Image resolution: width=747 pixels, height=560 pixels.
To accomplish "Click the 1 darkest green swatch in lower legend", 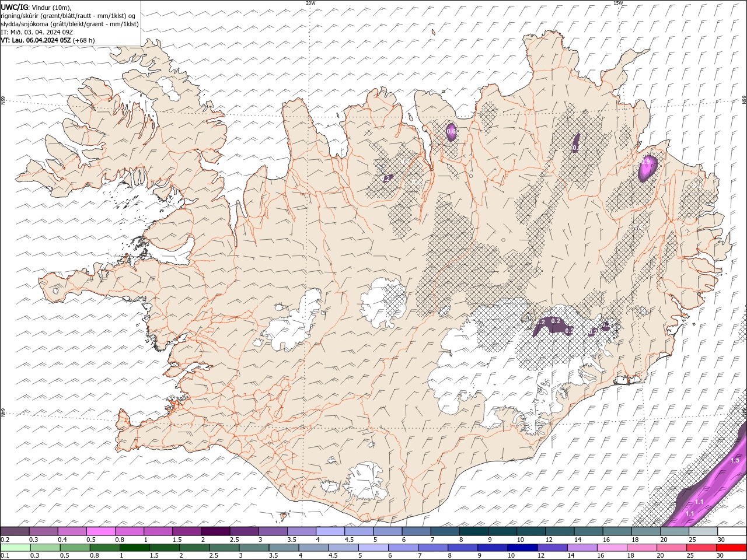I will [x=134, y=548].
